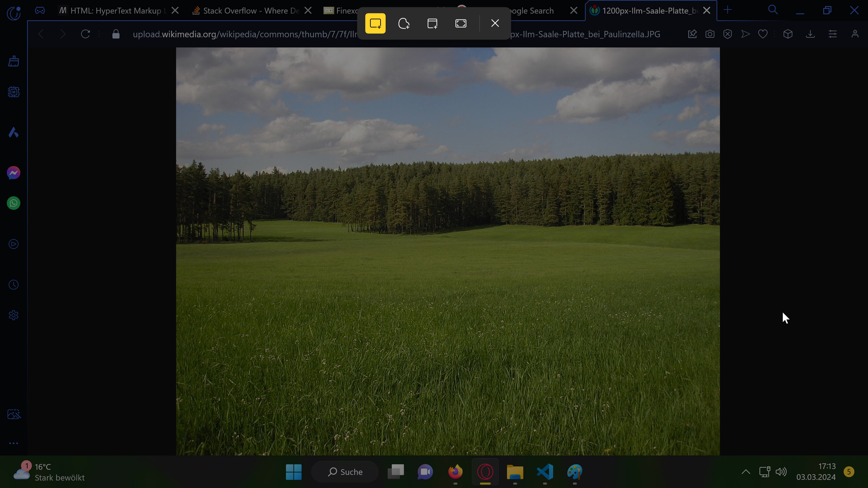Screen dimensions: 868x488
Task: Open Visual Studio Code from taskbar
Action: [545, 472]
